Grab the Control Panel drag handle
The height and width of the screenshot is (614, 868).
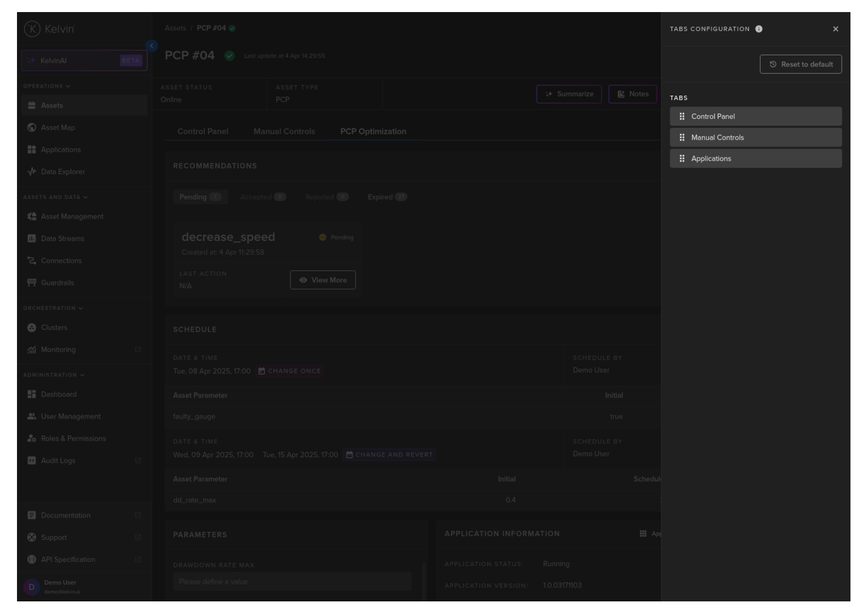click(x=682, y=116)
